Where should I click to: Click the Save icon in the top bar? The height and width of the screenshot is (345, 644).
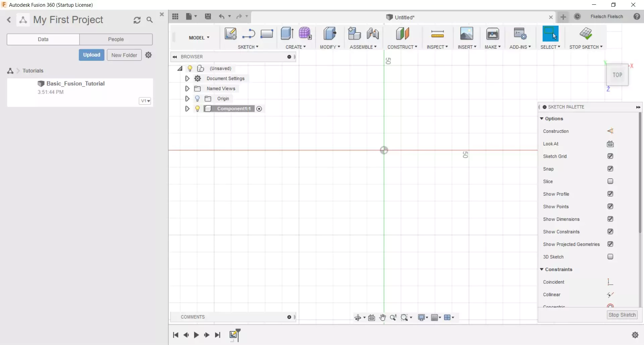coord(208,16)
